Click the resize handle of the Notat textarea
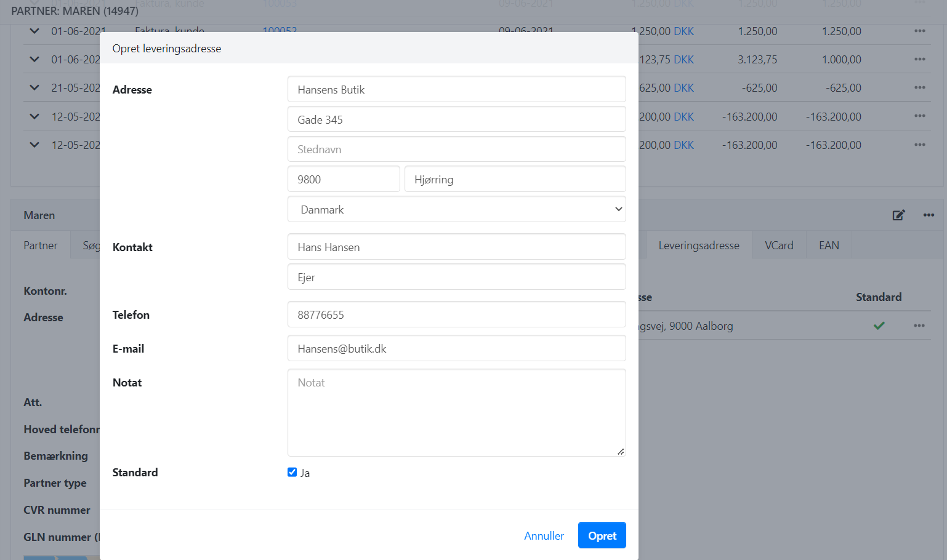This screenshot has height=560, width=947. click(621, 451)
